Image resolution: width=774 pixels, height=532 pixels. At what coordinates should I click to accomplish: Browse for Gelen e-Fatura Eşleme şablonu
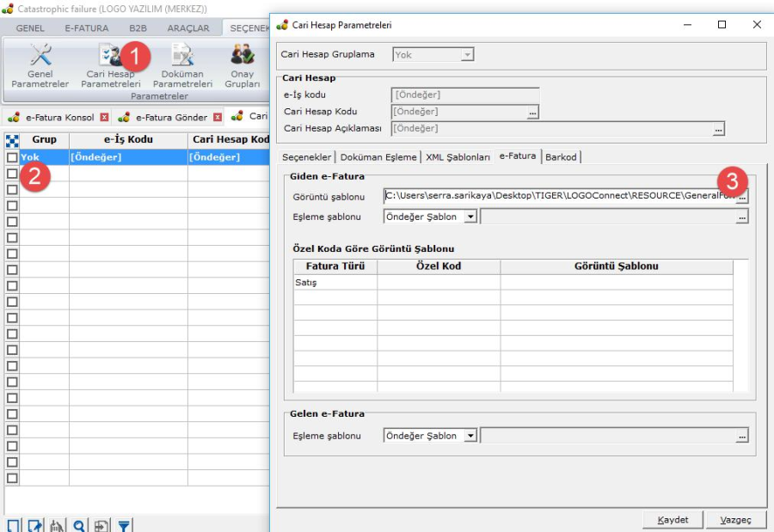(x=741, y=436)
